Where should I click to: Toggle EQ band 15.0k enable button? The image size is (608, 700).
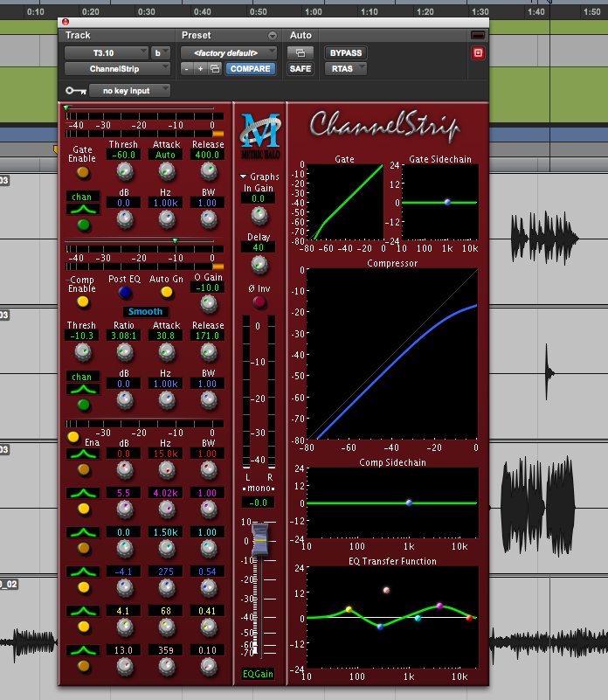pos(84,469)
